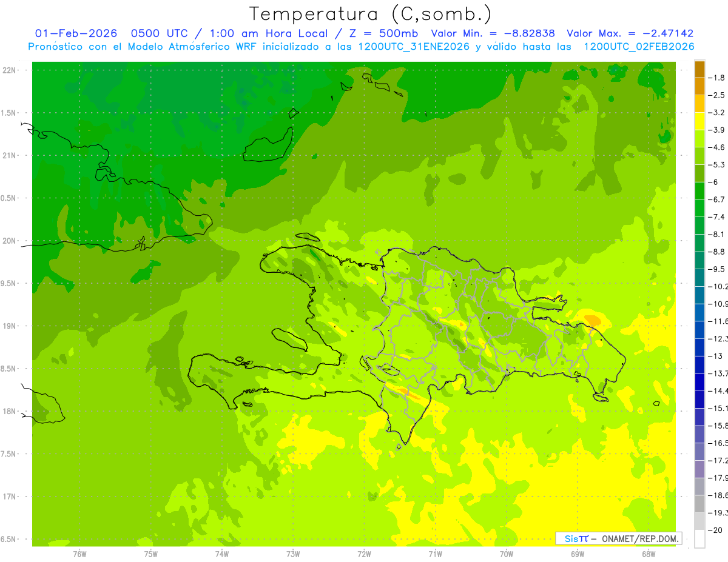Click the '71W' longitude label
Viewport: 728px width, 562px height.
click(435, 554)
